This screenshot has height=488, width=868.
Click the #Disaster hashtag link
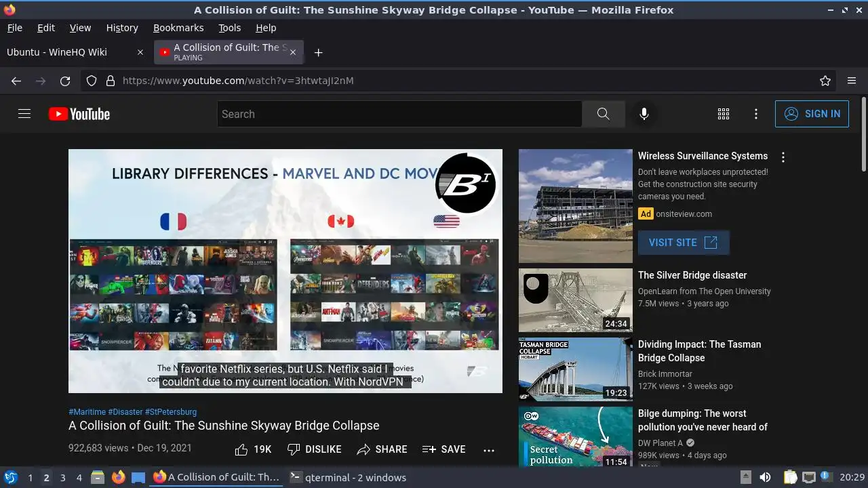[x=125, y=412]
